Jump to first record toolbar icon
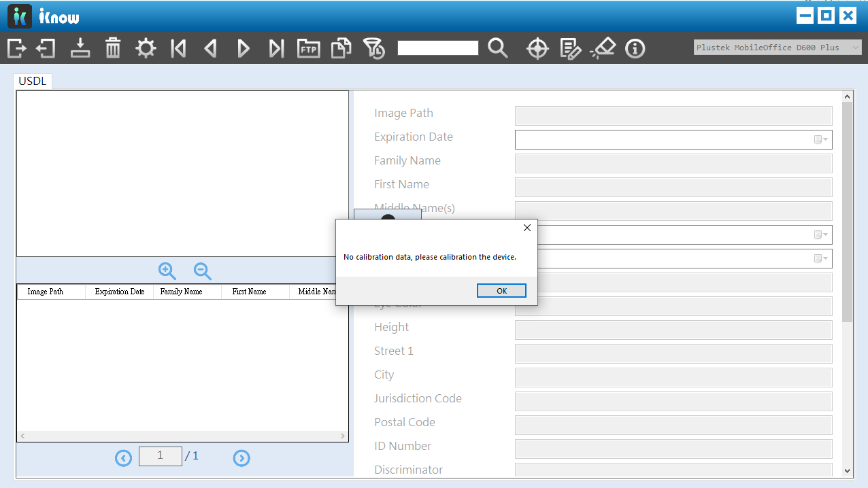Screen dimensions: 868x488 (x=178, y=48)
